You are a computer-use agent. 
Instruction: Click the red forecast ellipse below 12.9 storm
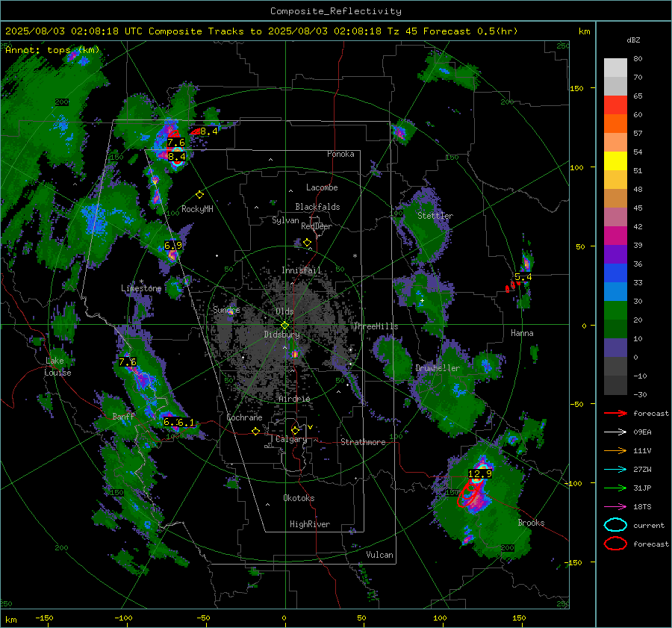click(470, 494)
